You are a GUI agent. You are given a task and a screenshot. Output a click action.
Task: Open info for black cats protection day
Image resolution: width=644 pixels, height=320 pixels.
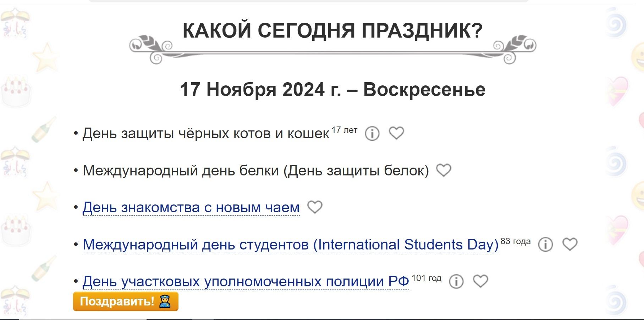(x=372, y=134)
